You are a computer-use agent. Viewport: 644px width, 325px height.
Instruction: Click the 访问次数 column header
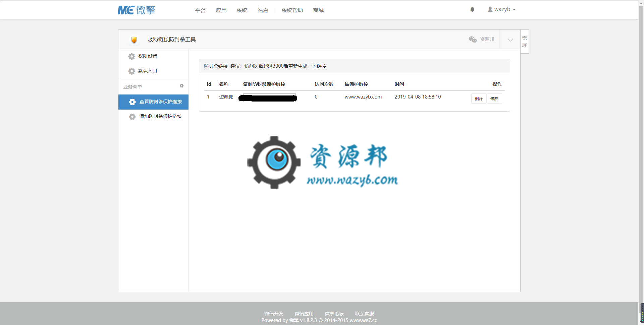click(x=324, y=84)
